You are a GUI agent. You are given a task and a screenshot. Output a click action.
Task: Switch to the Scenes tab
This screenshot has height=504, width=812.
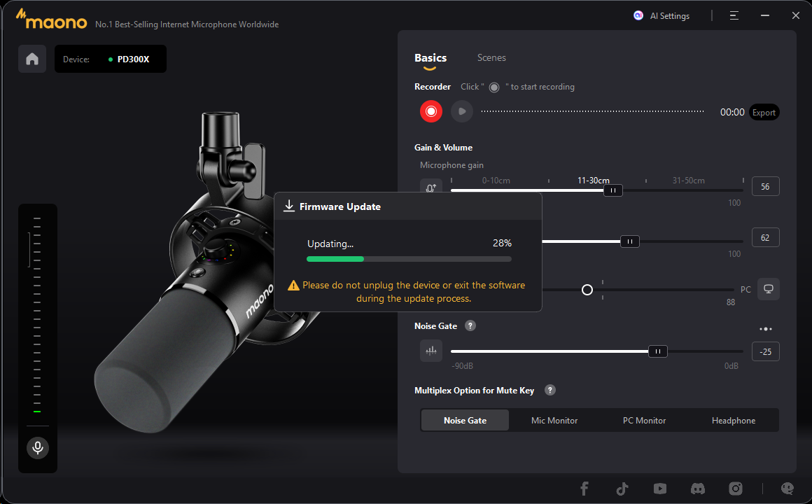[491, 58]
